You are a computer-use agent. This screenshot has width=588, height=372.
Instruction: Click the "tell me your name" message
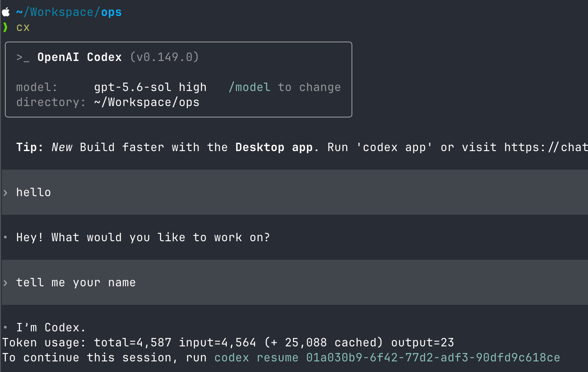click(76, 282)
